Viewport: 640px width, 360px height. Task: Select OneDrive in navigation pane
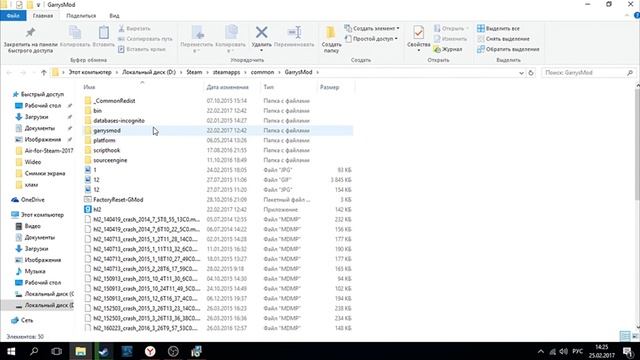[33, 200]
